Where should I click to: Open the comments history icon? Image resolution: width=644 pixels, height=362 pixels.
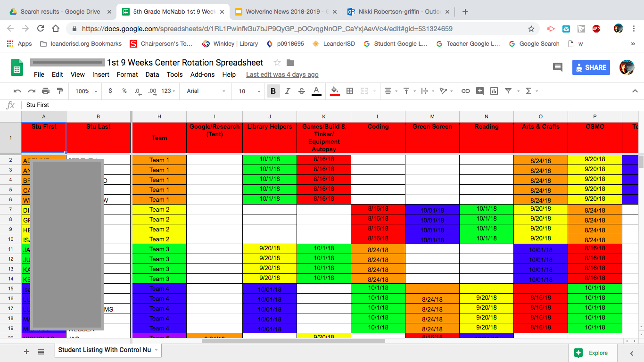coord(558,67)
